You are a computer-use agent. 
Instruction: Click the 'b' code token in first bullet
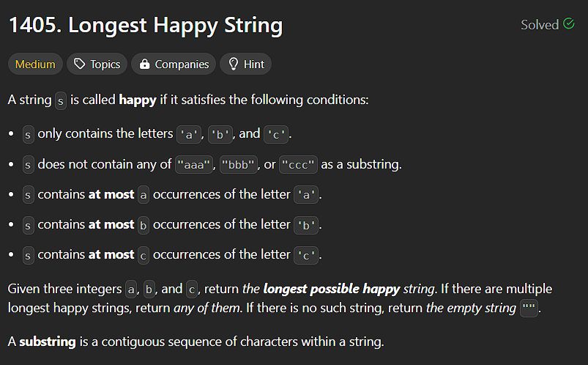220,134
